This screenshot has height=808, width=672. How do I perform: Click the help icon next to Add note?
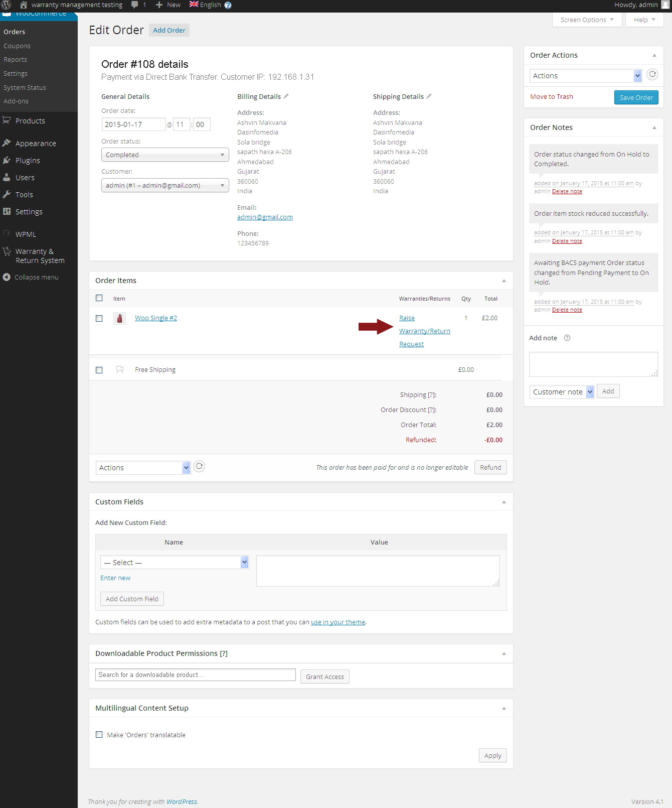pos(567,338)
